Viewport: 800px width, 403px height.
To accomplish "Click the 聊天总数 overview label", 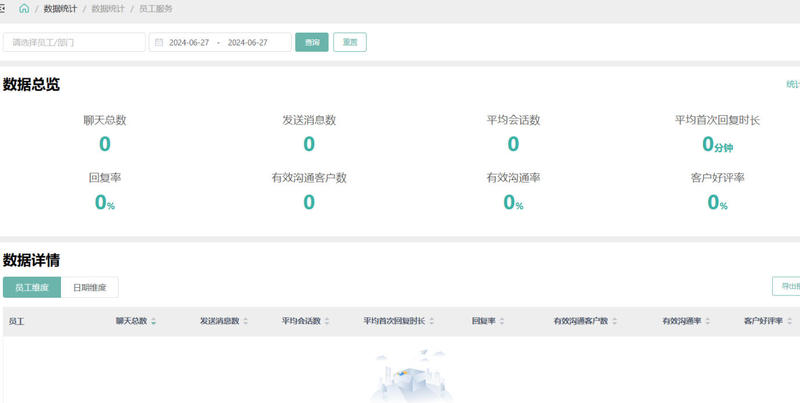I will [105, 120].
